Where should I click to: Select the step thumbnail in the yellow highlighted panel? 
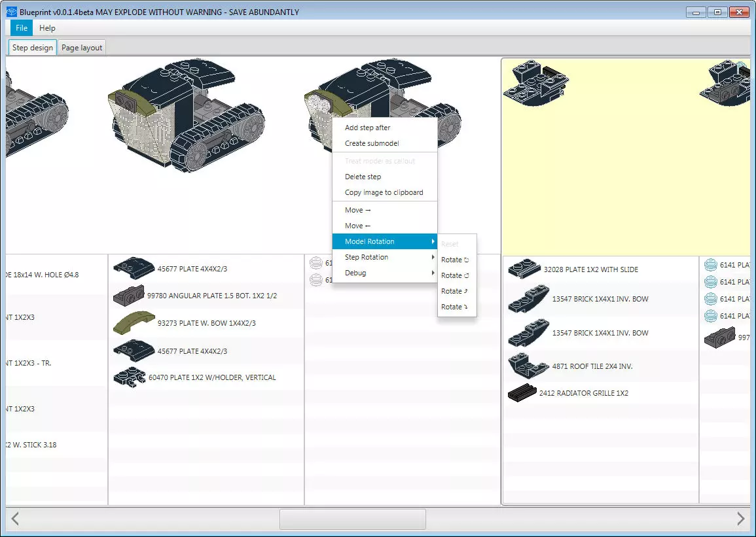535,82
